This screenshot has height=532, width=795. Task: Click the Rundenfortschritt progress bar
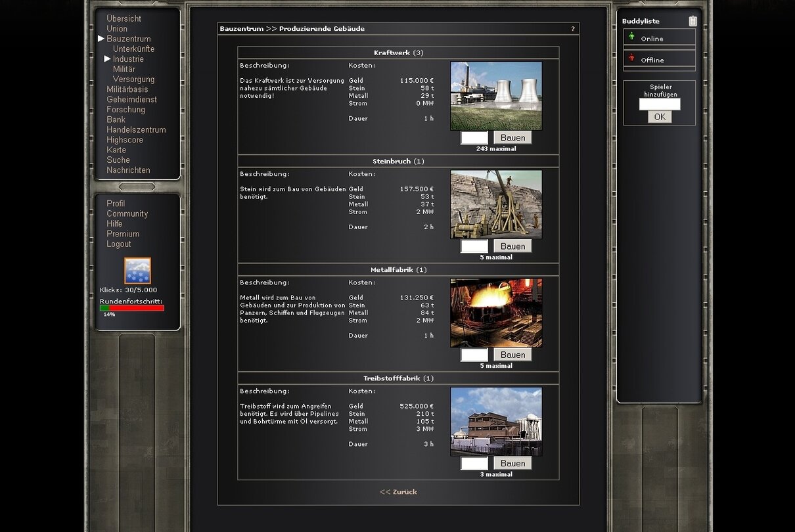tap(132, 307)
